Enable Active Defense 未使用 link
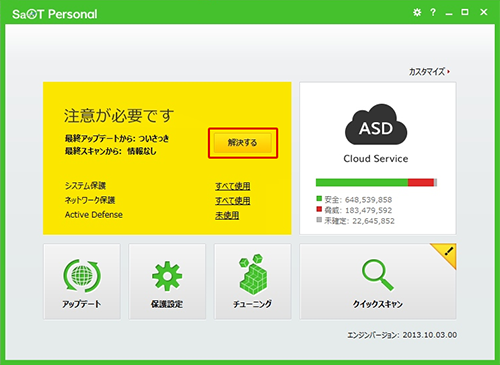This screenshot has width=500, height=365. [227, 215]
